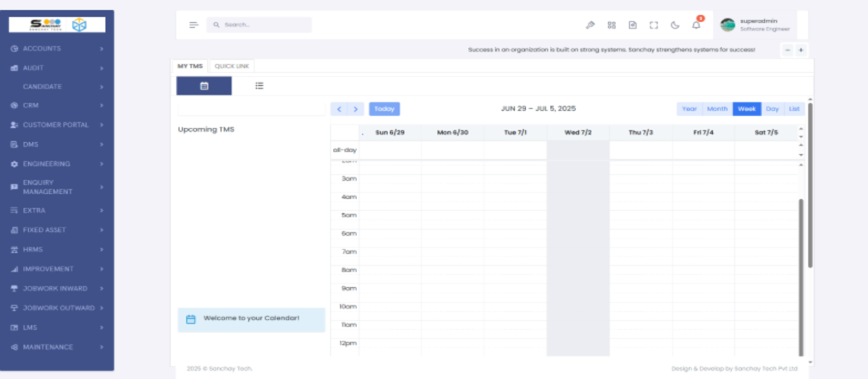
Task: Toggle dark mode moon icon
Action: coord(675,25)
